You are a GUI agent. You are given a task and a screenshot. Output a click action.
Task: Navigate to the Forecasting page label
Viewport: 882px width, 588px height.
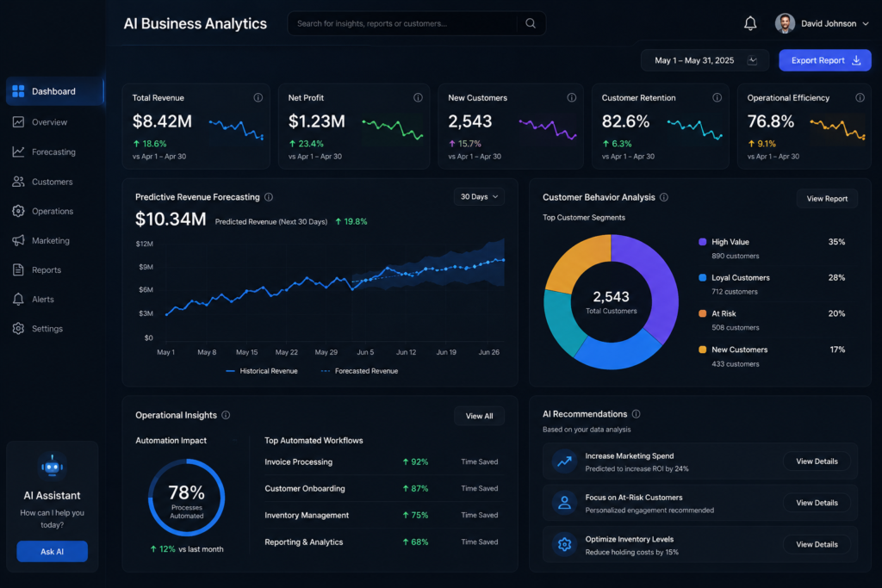[x=53, y=152]
